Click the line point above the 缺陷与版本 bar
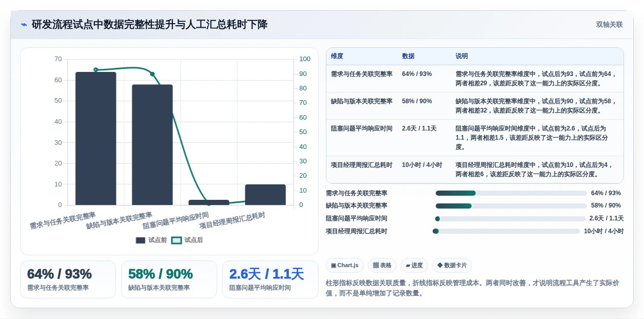644x319 pixels. pos(152,74)
